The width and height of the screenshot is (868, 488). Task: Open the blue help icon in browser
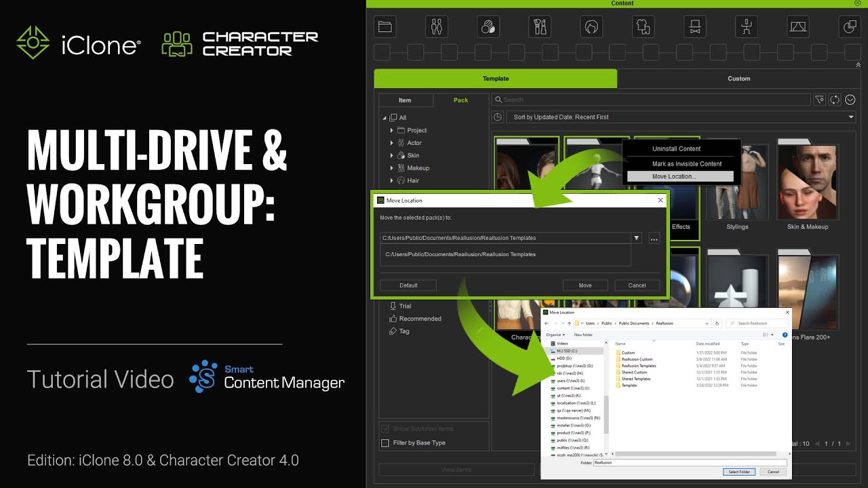pos(786,335)
